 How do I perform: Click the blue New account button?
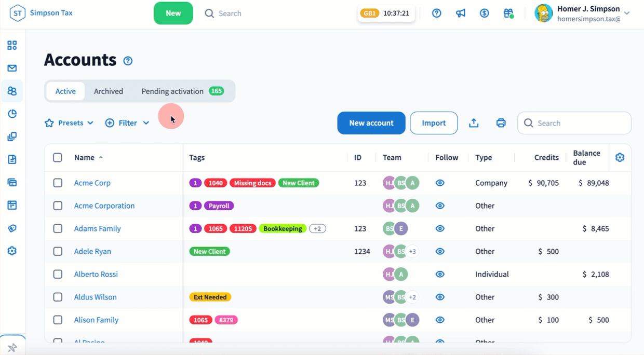371,123
